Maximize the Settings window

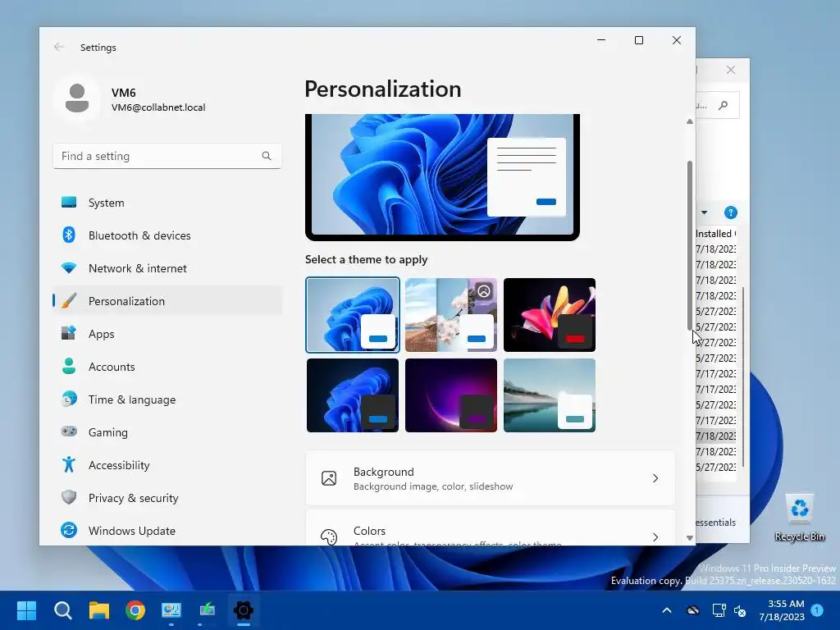[638, 40]
